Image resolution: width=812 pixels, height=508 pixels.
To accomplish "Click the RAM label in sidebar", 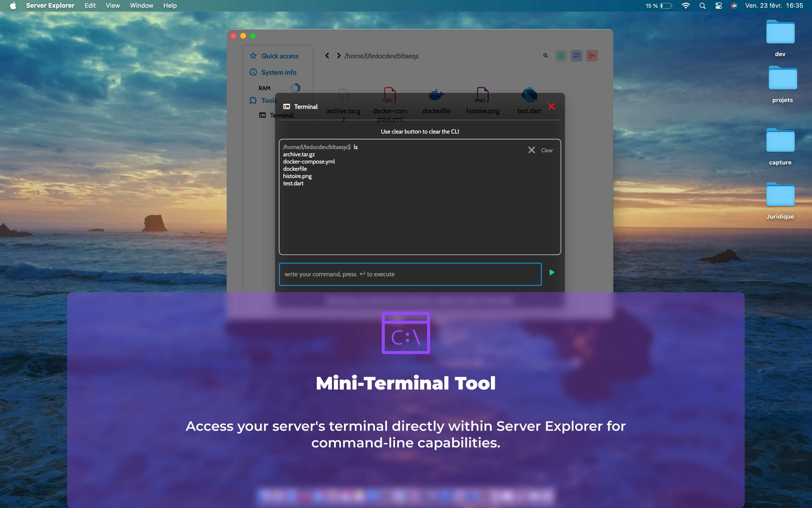I will (264, 88).
